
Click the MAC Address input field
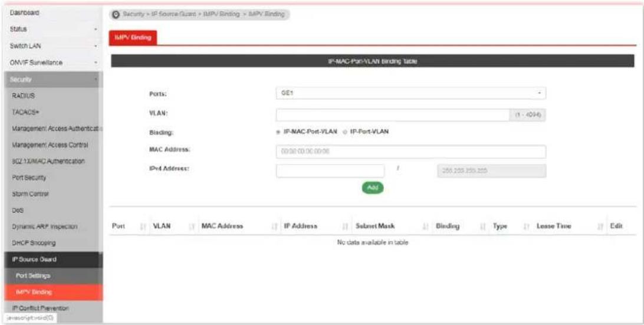[410, 152]
